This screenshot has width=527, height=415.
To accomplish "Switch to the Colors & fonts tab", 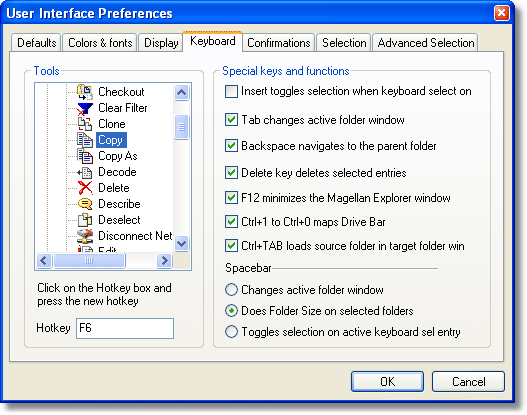I will 100,43.
